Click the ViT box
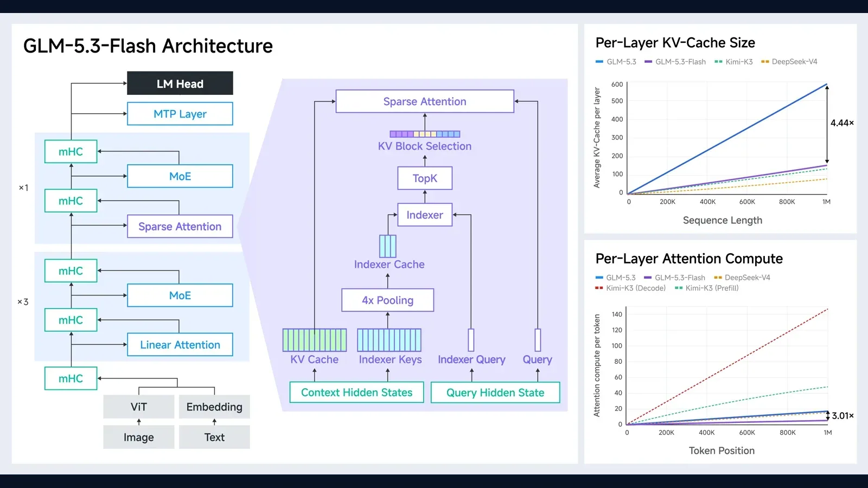 pos(139,407)
